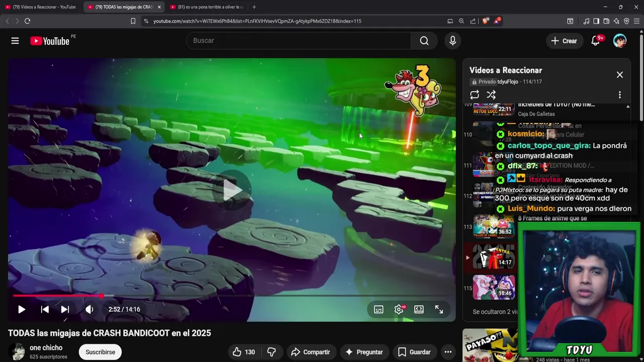Open a new browser tab

pyautogui.click(x=254, y=7)
